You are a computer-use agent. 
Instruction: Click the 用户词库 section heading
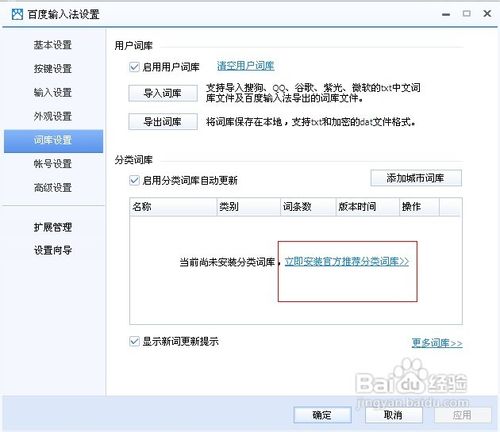134,45
